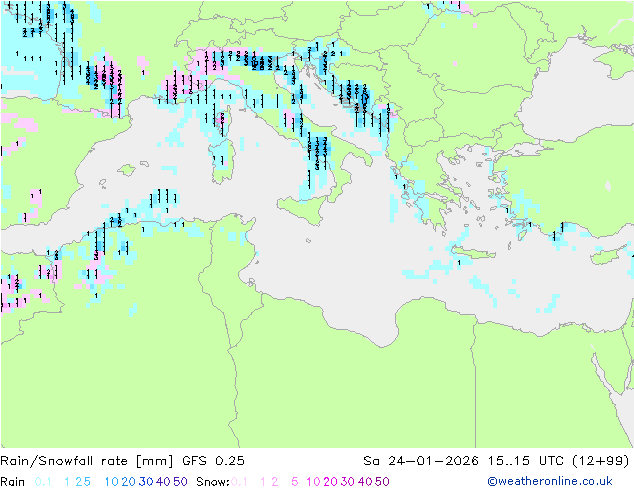This screenshot has width=634, height=490.
Task: Pick the Rain 40 legend value
Action: click(163, 482)
